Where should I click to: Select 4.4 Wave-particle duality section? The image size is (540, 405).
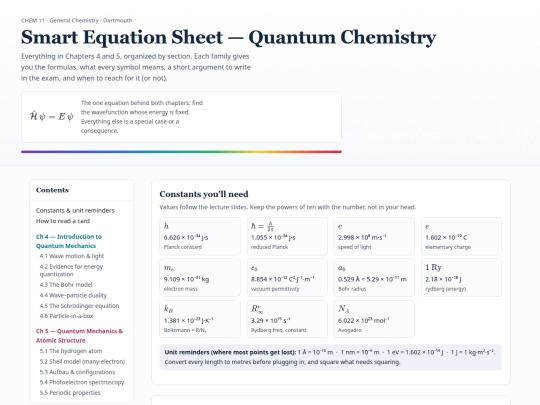[x=73, y=295]
